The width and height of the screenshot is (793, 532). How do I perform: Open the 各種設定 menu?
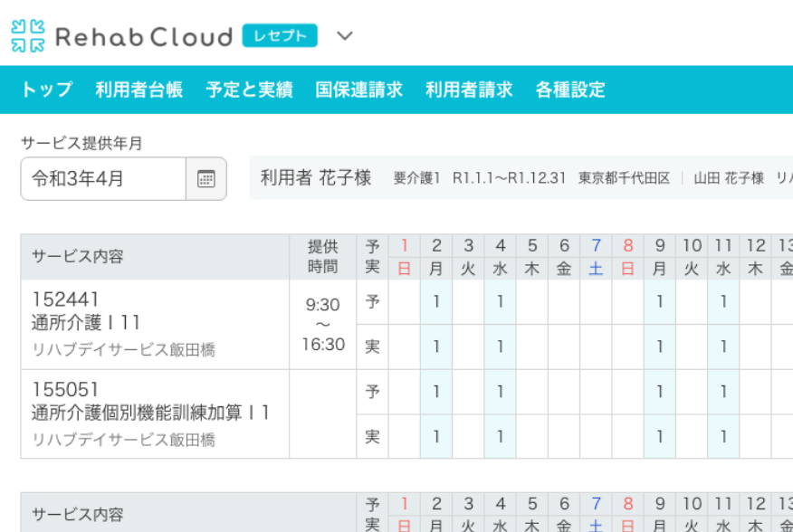coord(570,90)
